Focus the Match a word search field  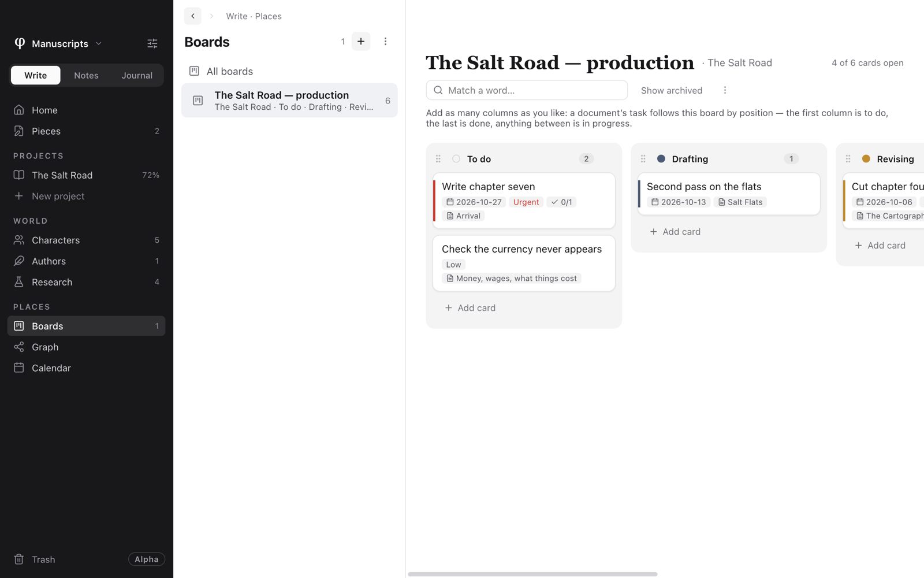coord(527,90)
